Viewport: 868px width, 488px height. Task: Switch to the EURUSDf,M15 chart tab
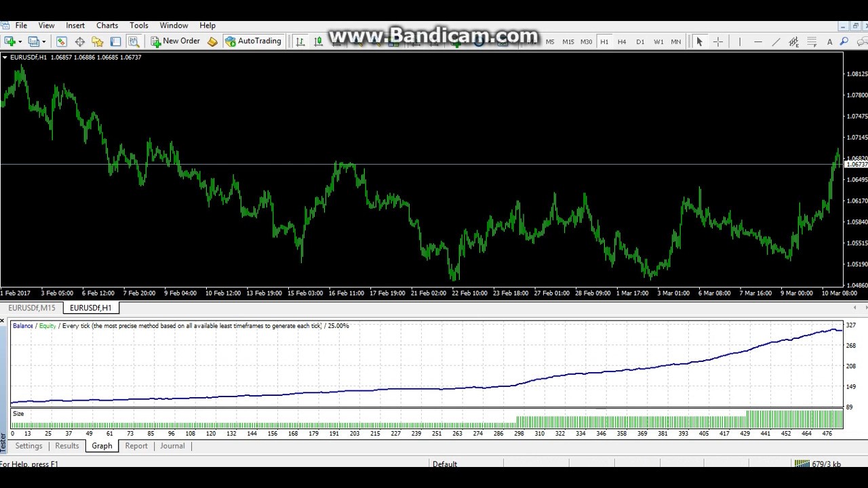(31, 308)
